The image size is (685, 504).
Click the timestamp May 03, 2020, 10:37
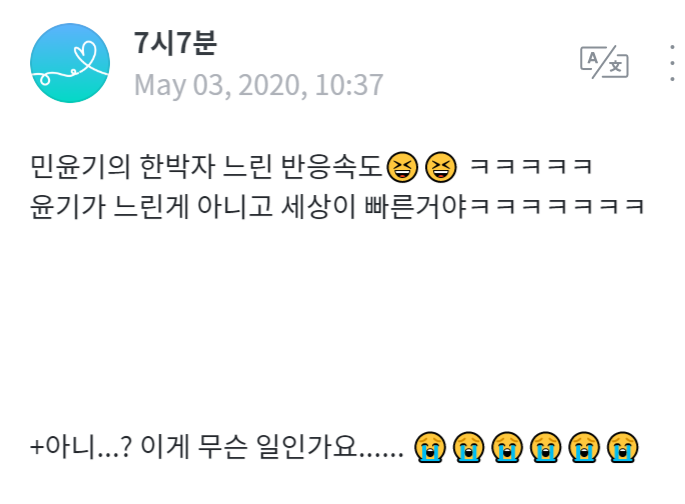point(259,85)
